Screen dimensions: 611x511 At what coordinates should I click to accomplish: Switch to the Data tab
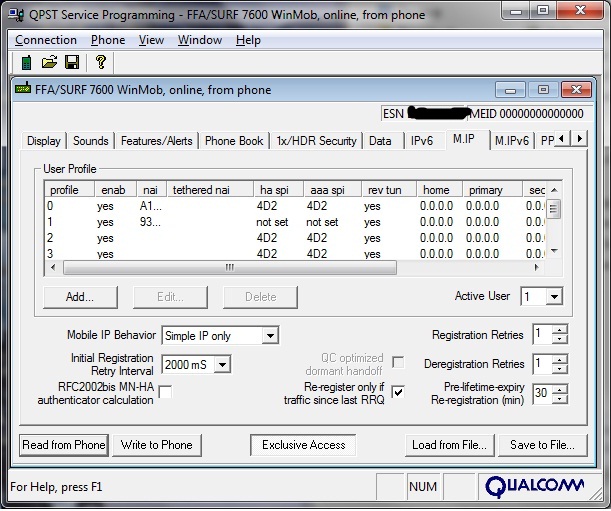pos(380,141)
